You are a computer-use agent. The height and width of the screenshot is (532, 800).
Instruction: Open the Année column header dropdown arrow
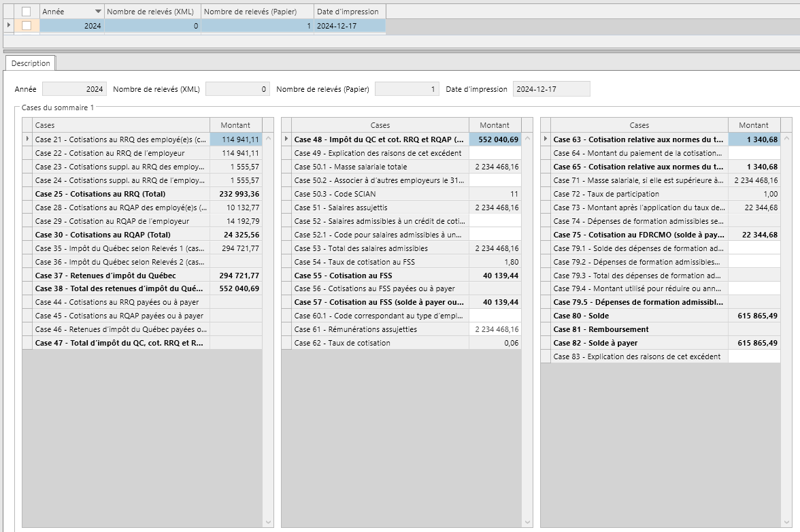[x=98, y=12]
